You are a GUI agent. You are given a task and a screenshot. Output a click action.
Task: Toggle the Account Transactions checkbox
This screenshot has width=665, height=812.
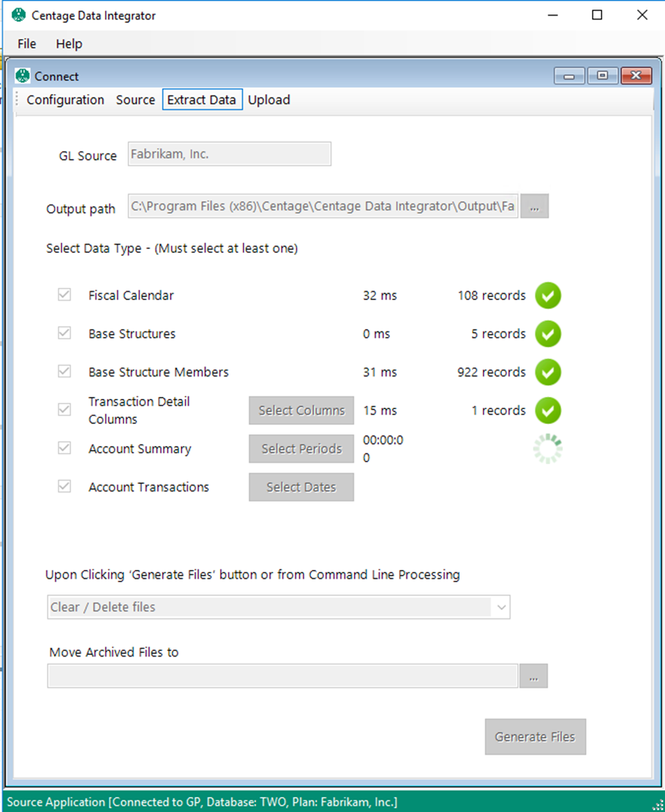point(64,486)
